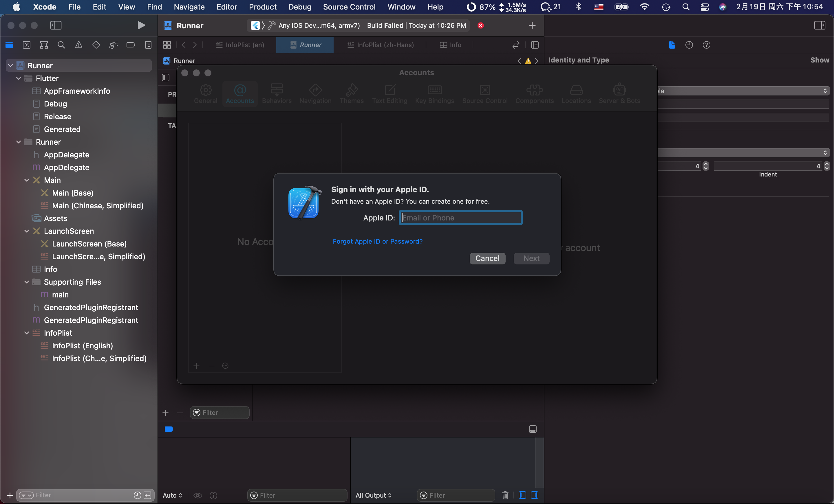Screen dimensions: 834x504
Task: Toggle the navigator sidebar panel icon
Action: point(56,25)
